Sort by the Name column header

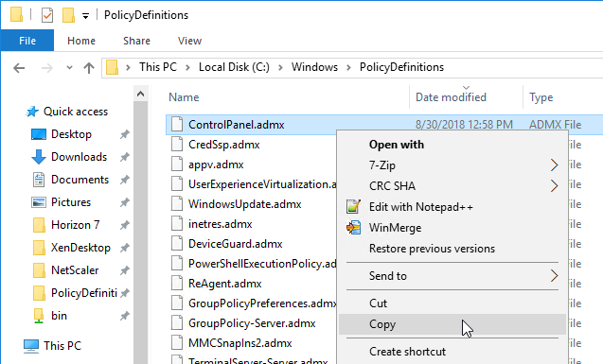pos(184,97)
